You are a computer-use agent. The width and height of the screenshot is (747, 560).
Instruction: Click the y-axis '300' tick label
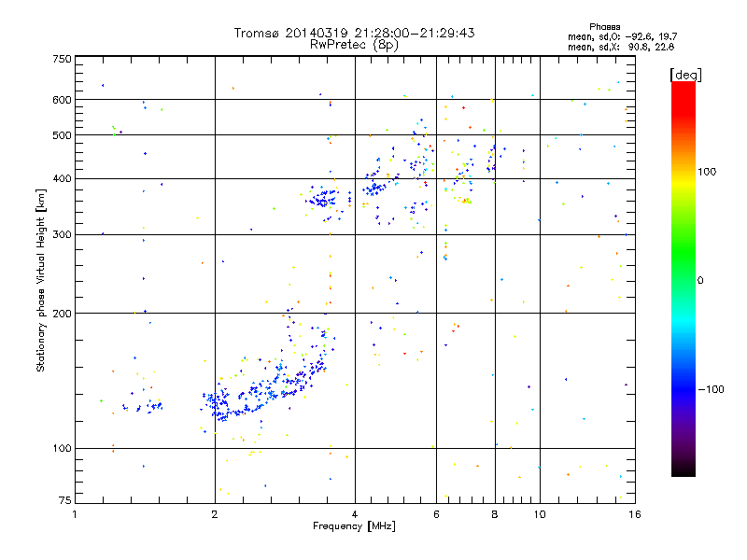(x=62, y=235)
